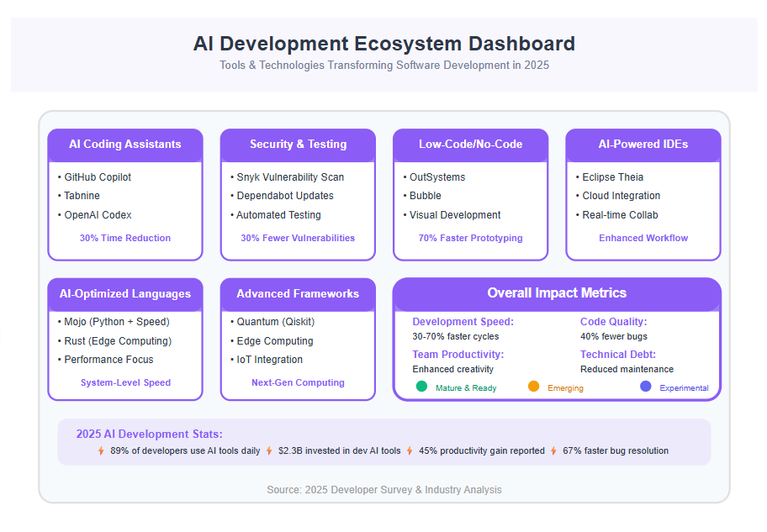Open the Overall Impact Metrics header
The height and width of the screenshot is (532, 767).
click(x=557, y=293)
